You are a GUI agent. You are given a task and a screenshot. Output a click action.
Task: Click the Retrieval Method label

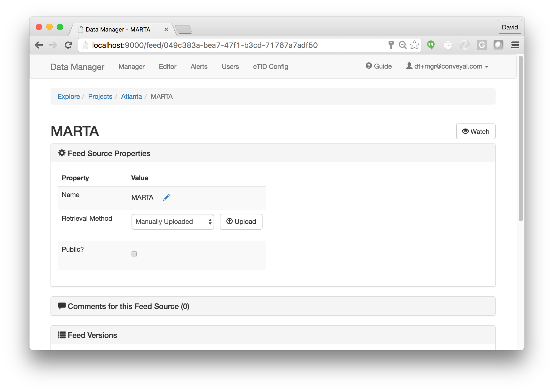(x=87, y=218)
